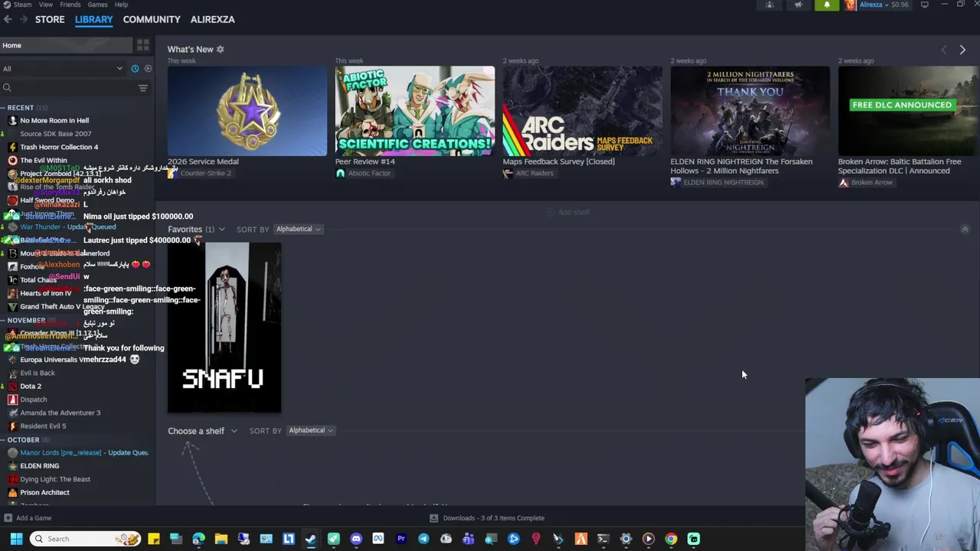Collapse the NOVEMBER section
Image resolution: width=980 pixels, height=551 pixels.
click(x=3, y=321)
